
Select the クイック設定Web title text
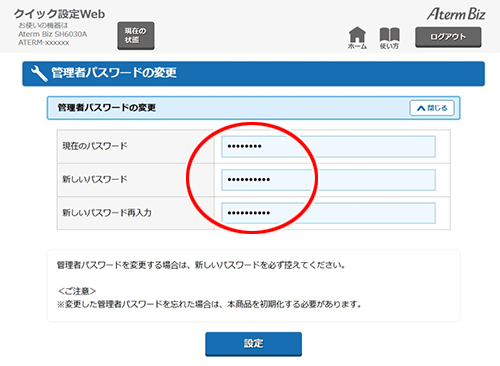click(59, 14)
